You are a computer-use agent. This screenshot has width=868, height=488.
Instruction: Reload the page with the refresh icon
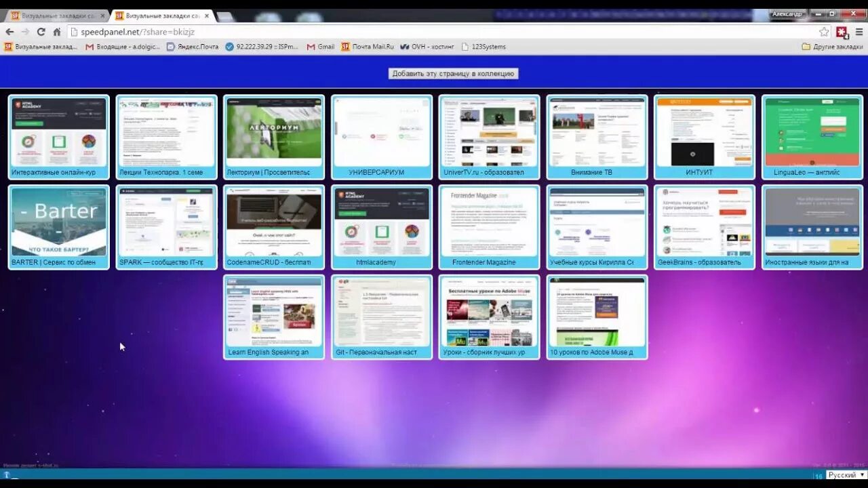[41, 32]
